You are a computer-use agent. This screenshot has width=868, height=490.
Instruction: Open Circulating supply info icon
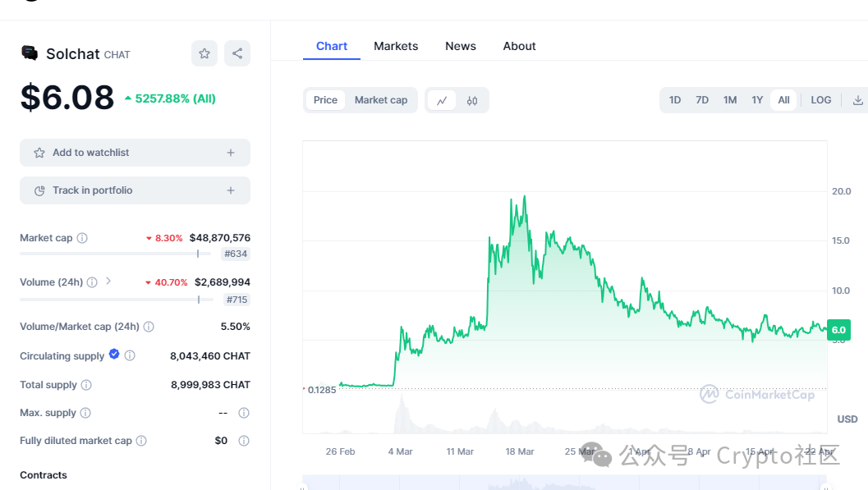130,355
